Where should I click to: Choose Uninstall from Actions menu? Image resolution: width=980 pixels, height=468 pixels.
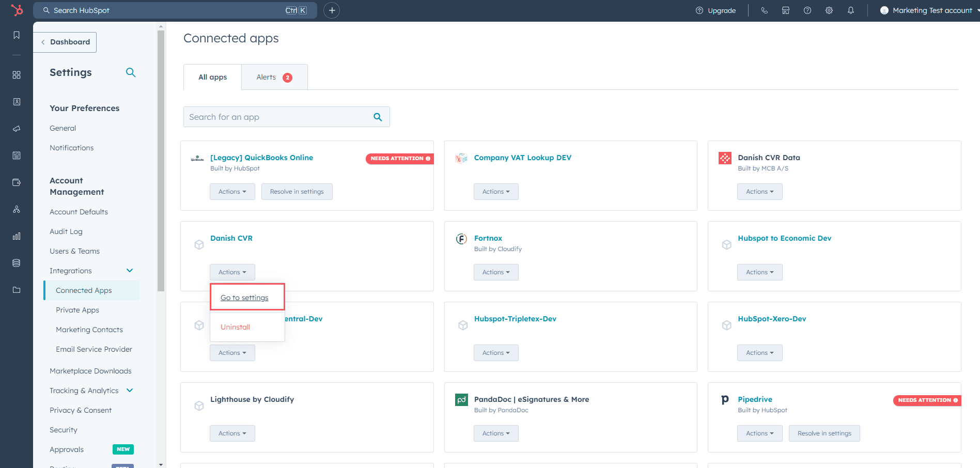tap(235, 327)
